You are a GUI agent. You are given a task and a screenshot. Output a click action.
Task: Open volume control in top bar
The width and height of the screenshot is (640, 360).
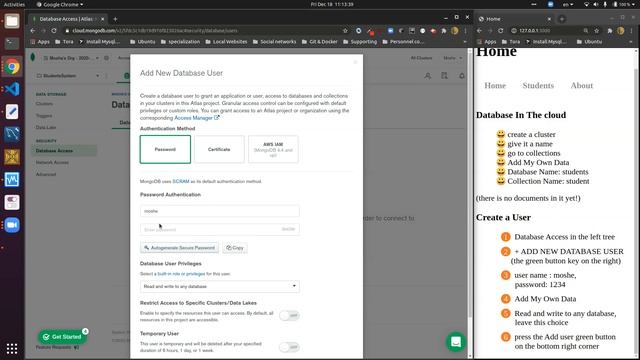point(596,4)
